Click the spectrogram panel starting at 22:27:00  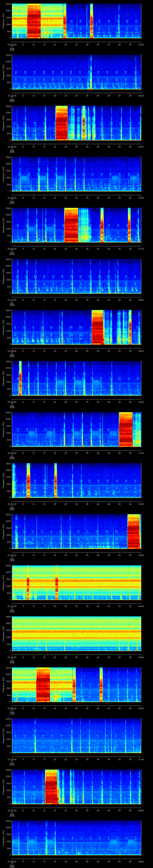tap(77, 276)
